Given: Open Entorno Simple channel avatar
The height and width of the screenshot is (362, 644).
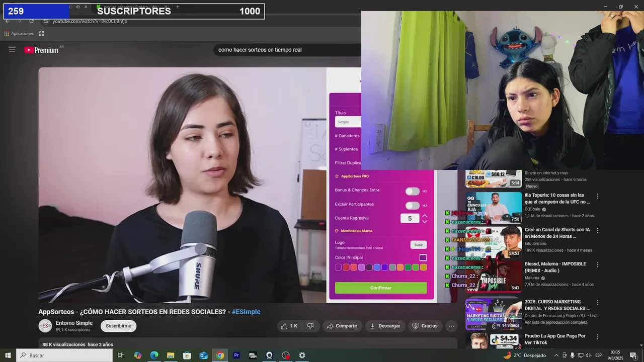Looking at the screenshot, I should pos(45,326).
